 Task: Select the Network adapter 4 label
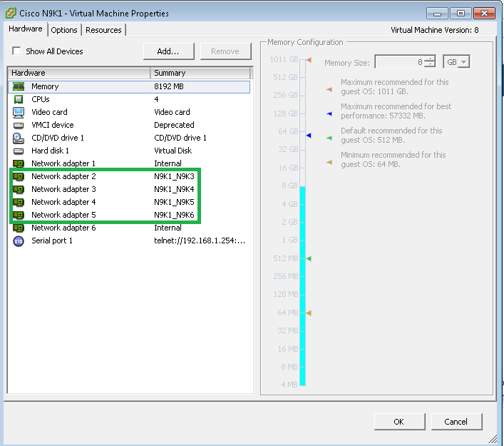click(x=63, y=203)
